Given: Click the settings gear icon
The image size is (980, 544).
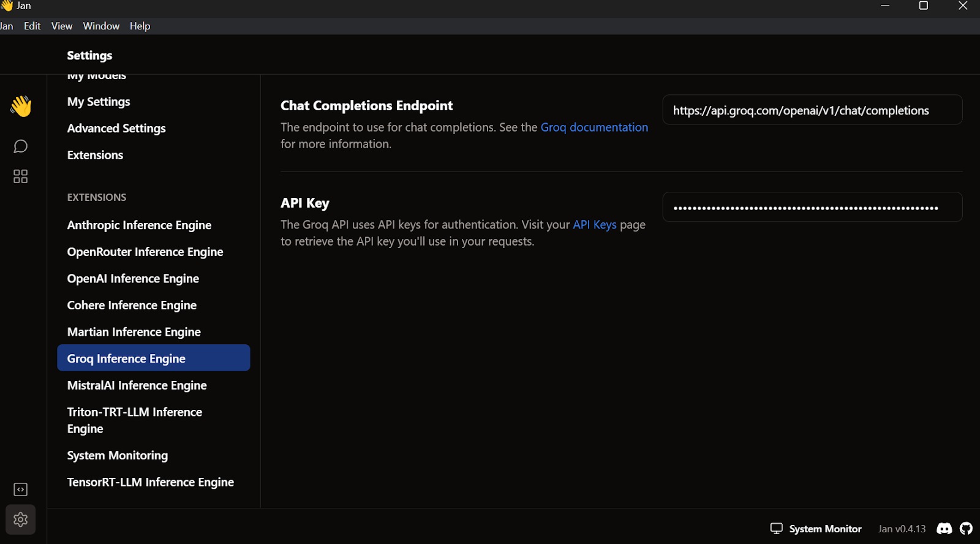Looking at the screenshot, I should click(x=21, y=519).
